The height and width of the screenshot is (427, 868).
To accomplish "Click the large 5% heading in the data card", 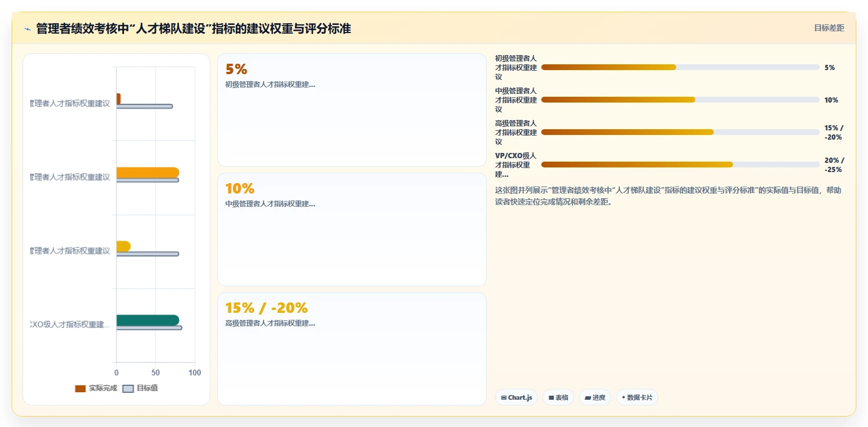I will tap(236, 70).
